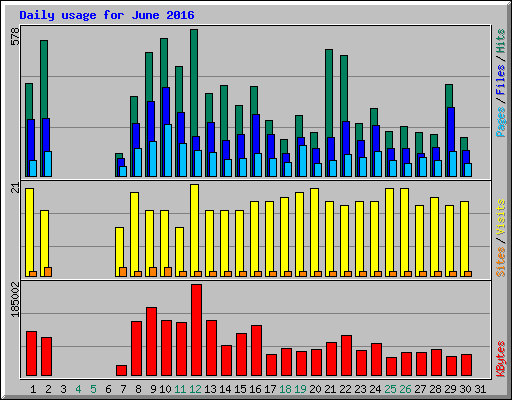Click the red KBytes bar for day 7

point(121,370)
